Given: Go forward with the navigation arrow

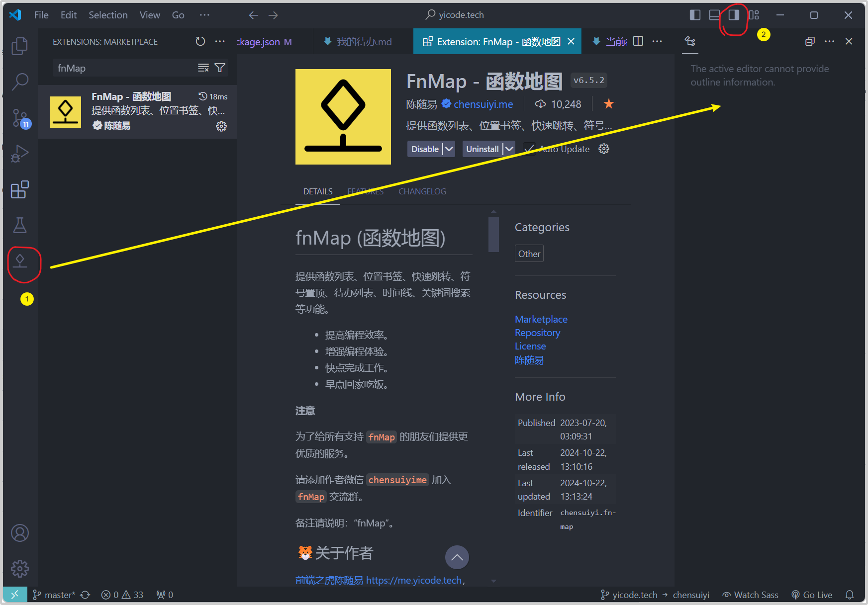Looking at the screenshot, I should [273, 15].
